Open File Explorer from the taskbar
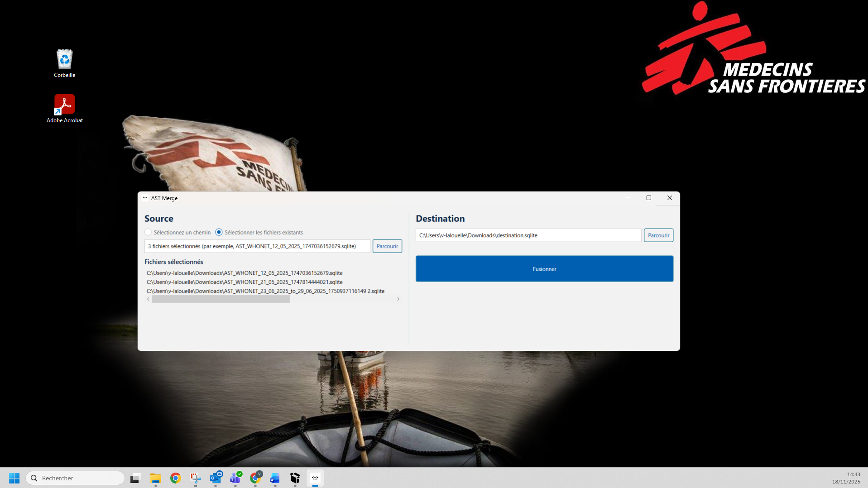The height and width of the screenshot is (488, 868). tap(155, 478)
